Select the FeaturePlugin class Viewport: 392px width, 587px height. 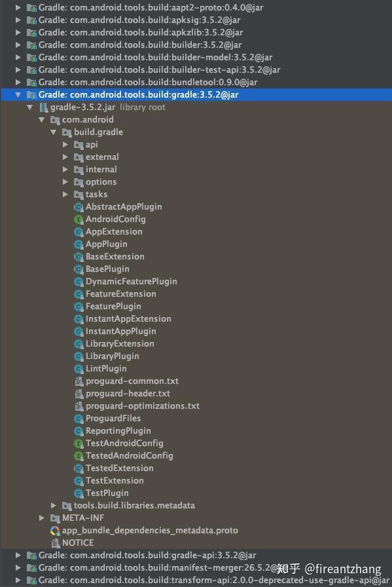113,307
